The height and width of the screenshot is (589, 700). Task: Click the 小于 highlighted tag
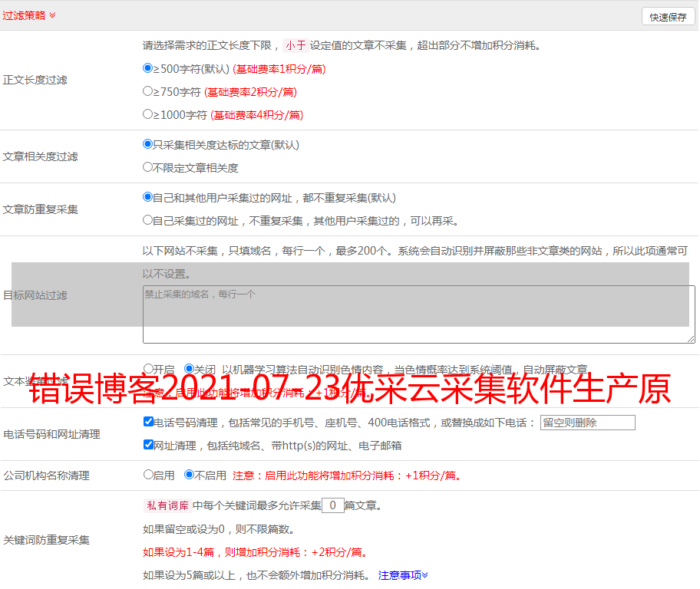pos(296,45)
